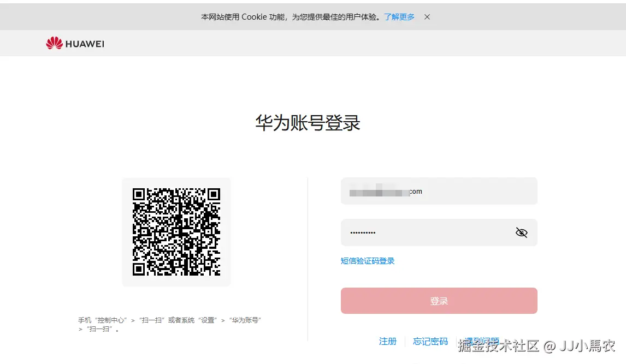The width and height of the screenshot is (626, 364).
Task: Open 了解更多 to learn about cookies
Action: (399, 17)
